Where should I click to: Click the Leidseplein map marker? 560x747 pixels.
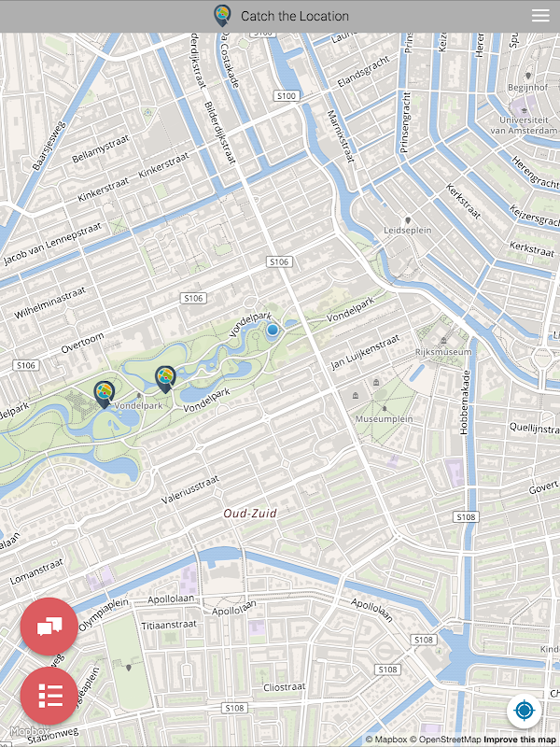[x=408, y=220]
